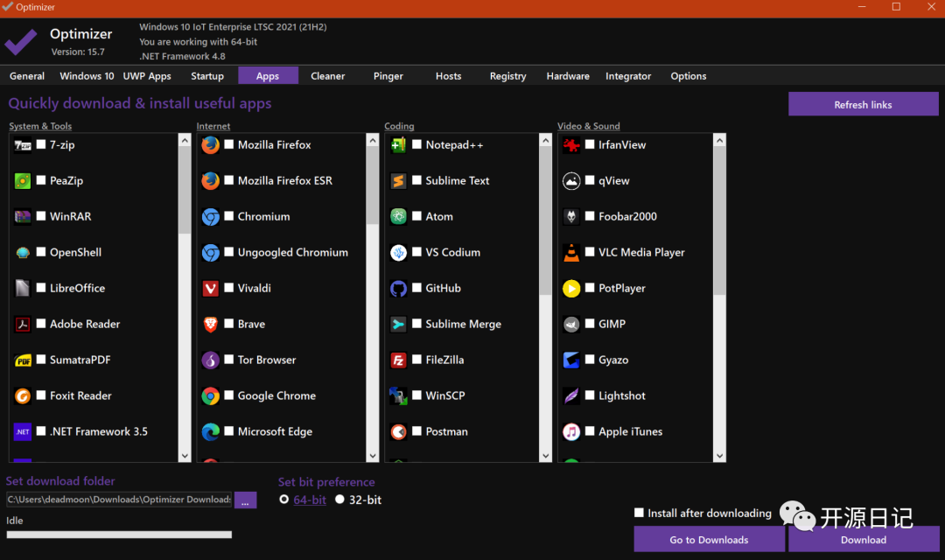Click Go to Downloads button
Image resolution: width=945 pixels, height=560 pixels.
pyautogui.click(x=709, y=540)
